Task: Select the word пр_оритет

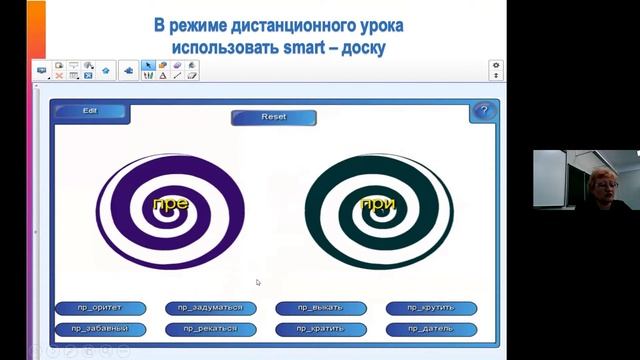Action: pyautogui.click(x=100, y=308)
